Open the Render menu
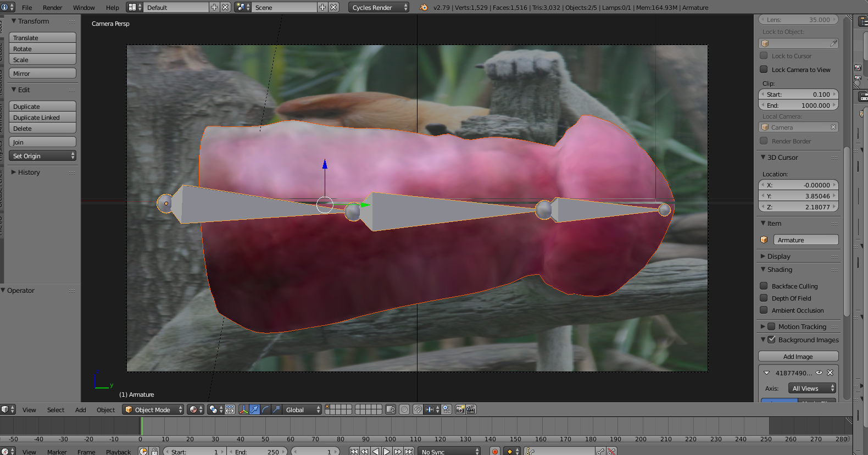Screen dimensions: 868x455 click(x=52, y=8)
